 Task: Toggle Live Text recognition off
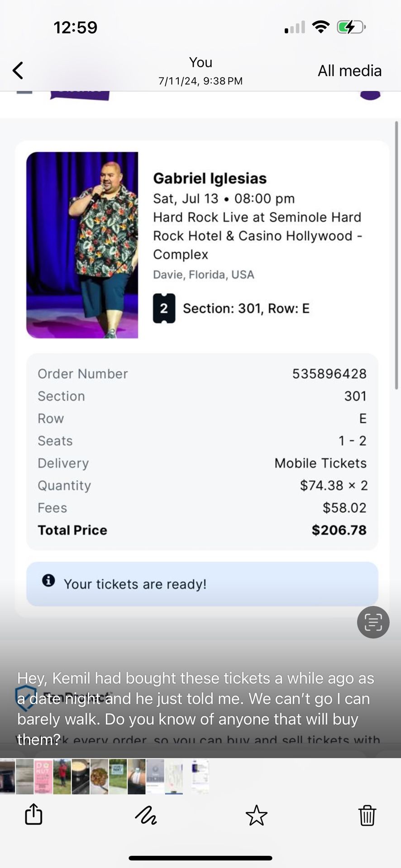click(372, 622)
